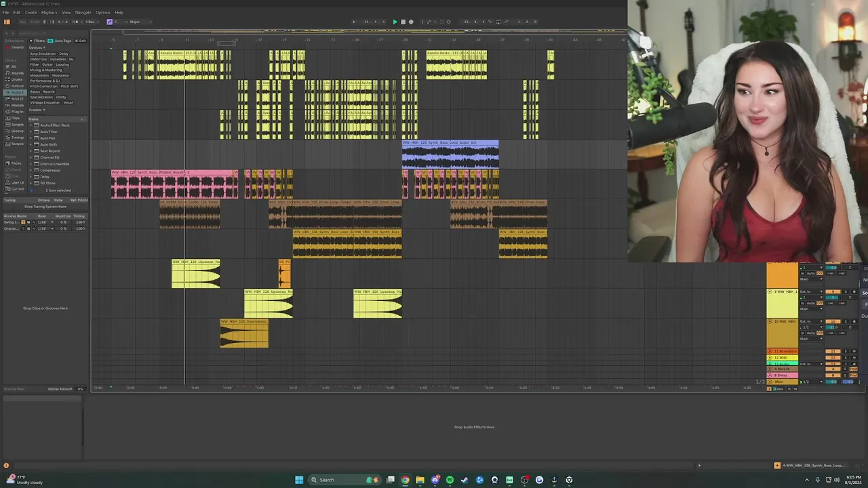Toggle the Punch-Out switch icon
868x488 pixels.
(506, 22)
